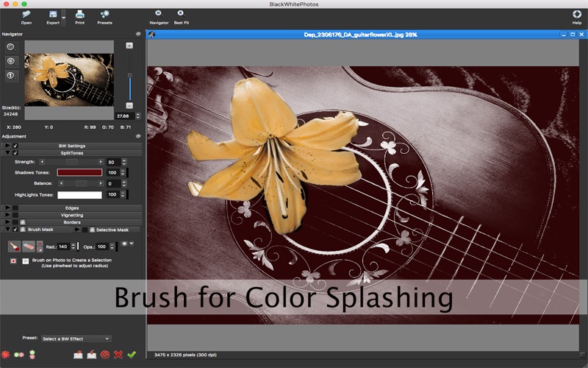
Task: Click the left arrow of the Strength slider
Action: pyautogui.click(x=42, y=162)
